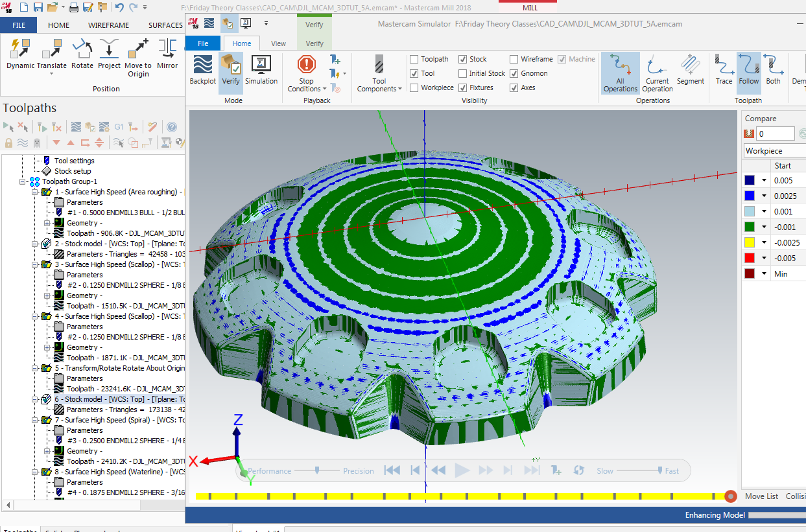Open simulator quick access customize arrow
The height and width of the screenshot is (532, 806).
[266, 23]
